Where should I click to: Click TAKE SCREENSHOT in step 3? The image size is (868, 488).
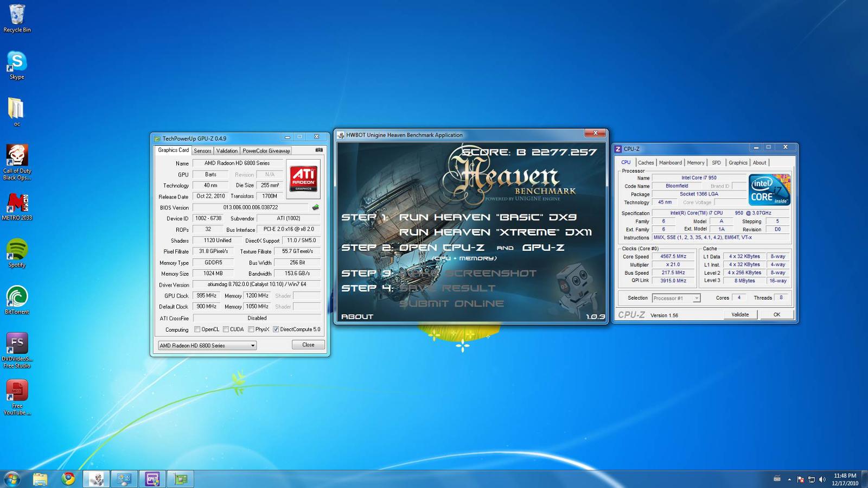[468, 274]
